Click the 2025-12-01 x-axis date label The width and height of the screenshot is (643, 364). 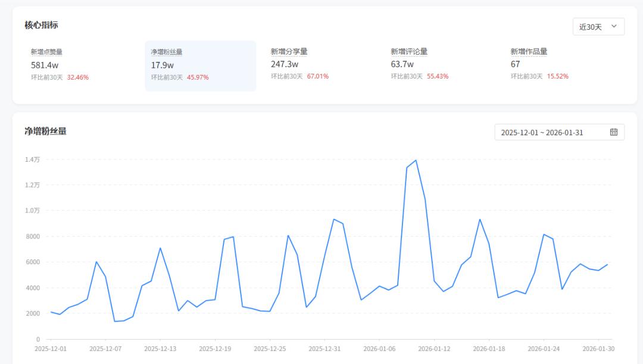click(x=51, y=349)
